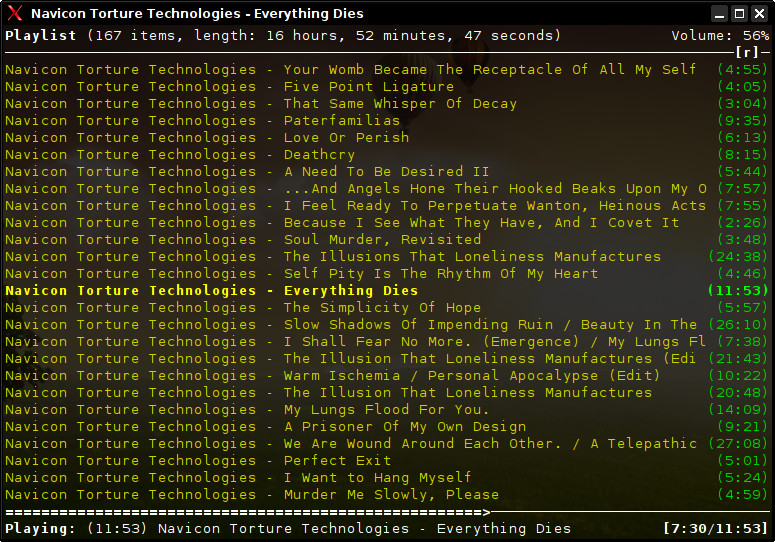Click the red X window menu icon
The image size is (775, 542).
tap(14, 14)
